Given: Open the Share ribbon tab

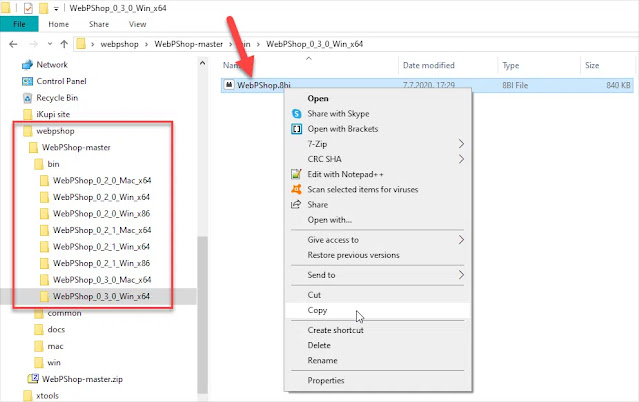Looking at the screenshot, I should (x=99, y=24).
